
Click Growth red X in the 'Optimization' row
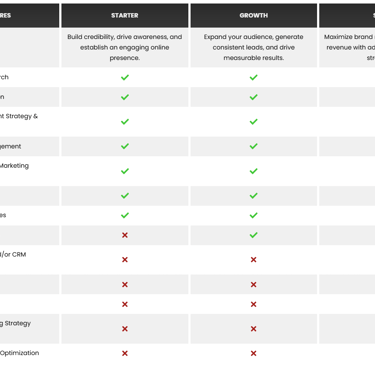[x=254, y=353]
